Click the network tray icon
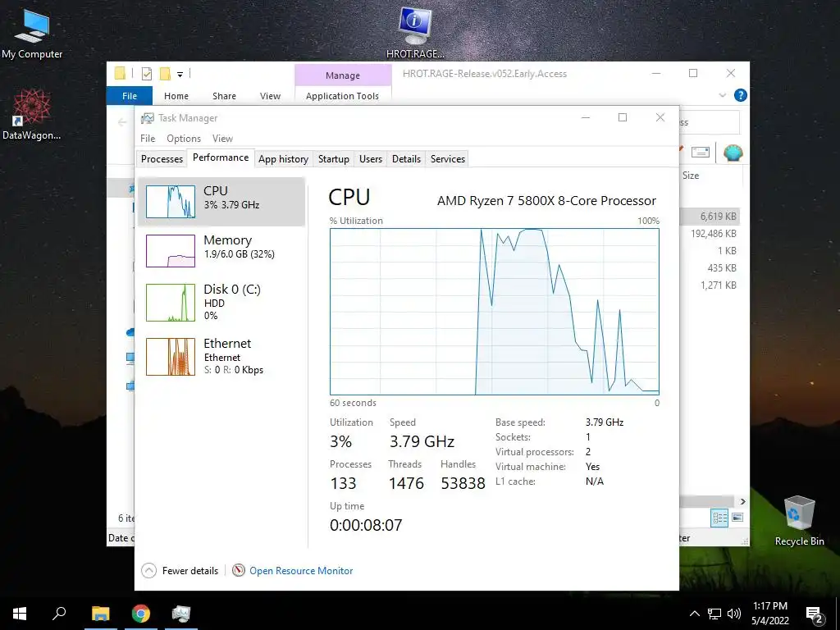 pos(714,614)
